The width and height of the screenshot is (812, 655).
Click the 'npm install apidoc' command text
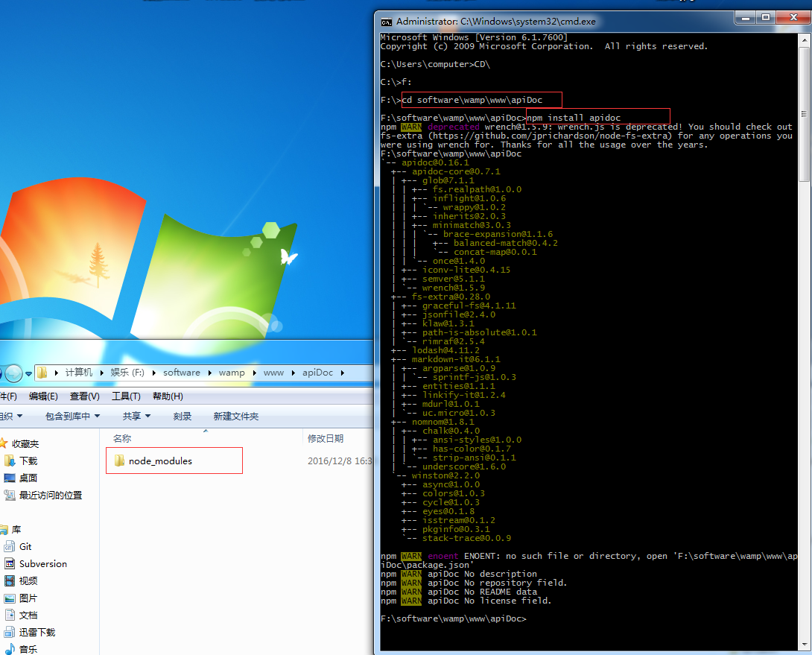point(574,118)
